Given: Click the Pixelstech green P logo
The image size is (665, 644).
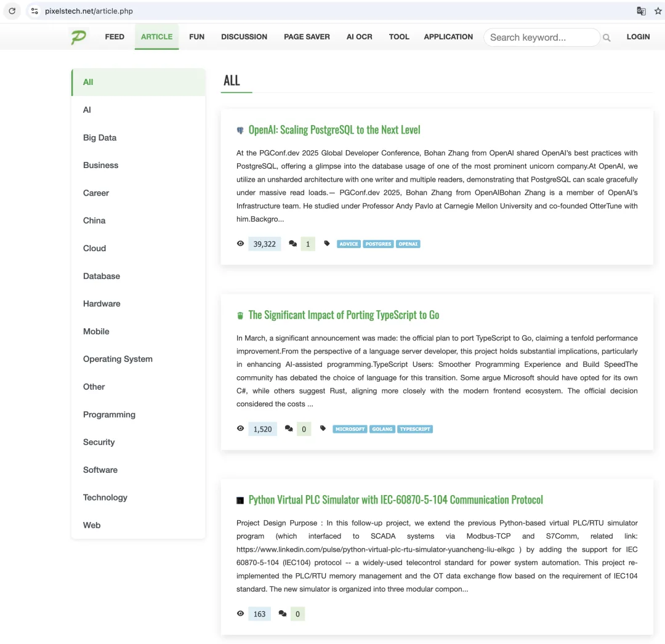Looking at the screenshot, I should (x=78, y=37).
